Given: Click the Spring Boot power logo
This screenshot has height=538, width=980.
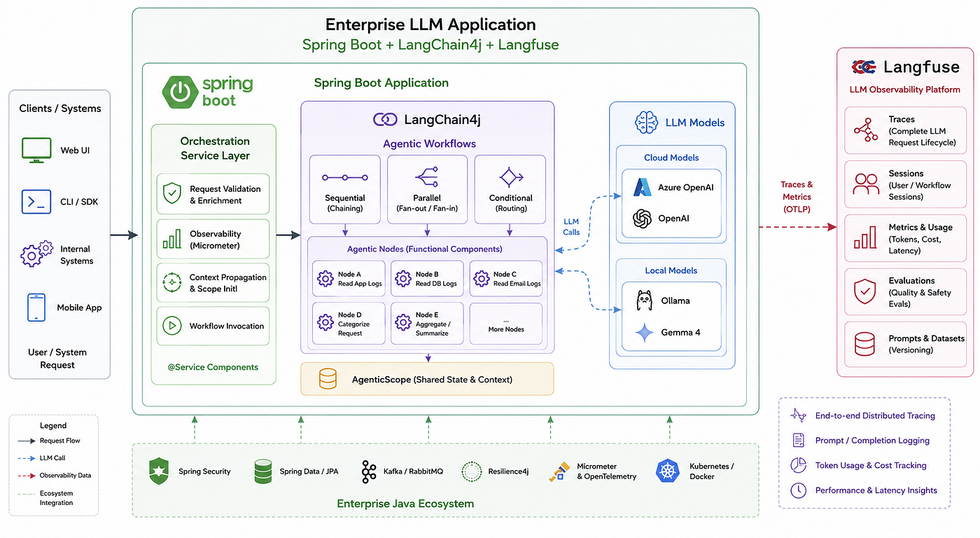Looking at the screenshot, I should tap(179, 92).
